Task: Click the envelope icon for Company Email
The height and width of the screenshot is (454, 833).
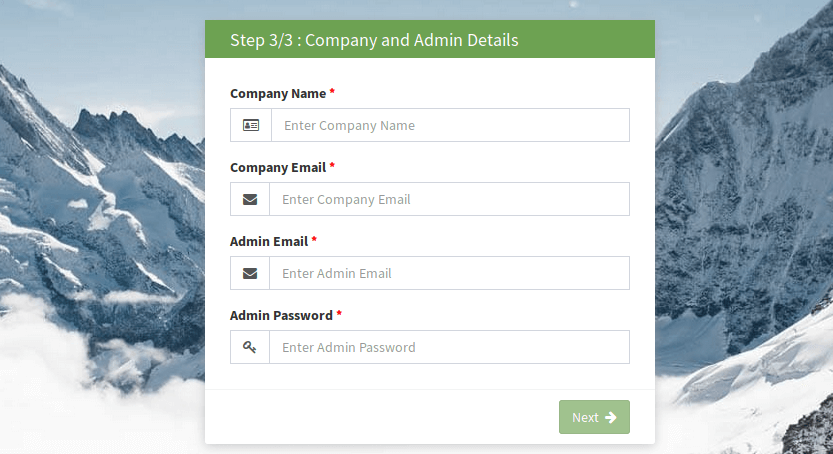Action: (x=250, y=199)
